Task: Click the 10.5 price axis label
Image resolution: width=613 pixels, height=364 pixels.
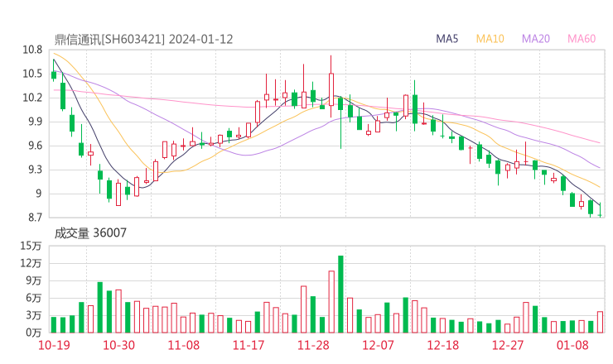Action: coord(32,74)
